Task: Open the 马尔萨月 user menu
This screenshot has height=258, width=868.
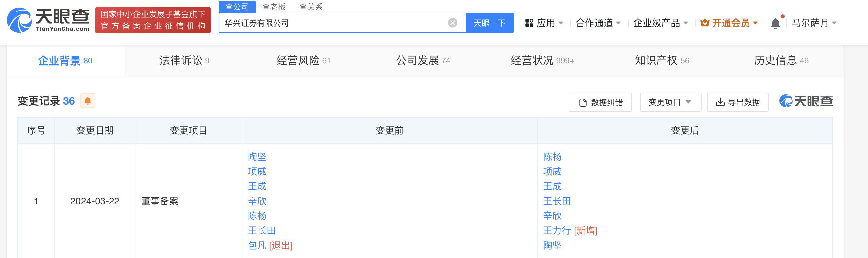Action: 814,23
